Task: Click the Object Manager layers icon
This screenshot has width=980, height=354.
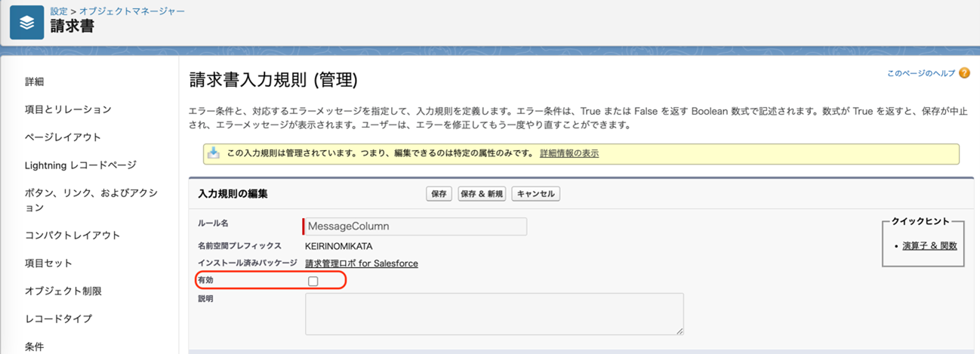Action: [x=27, y=23]
